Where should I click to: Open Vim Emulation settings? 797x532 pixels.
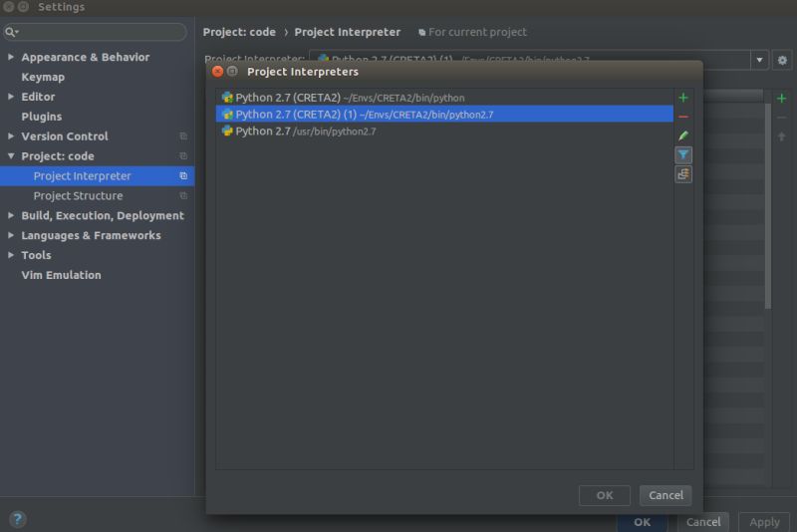[61, 275]
